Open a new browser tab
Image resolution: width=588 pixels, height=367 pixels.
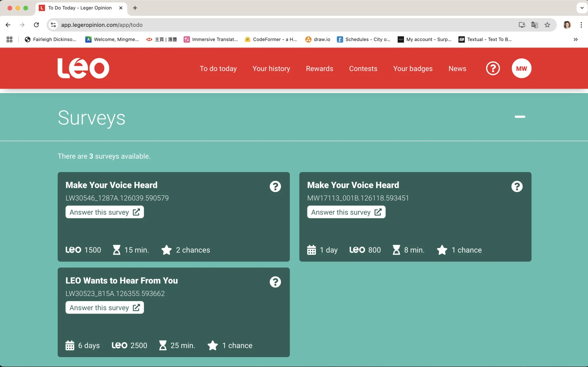point(135,8)
